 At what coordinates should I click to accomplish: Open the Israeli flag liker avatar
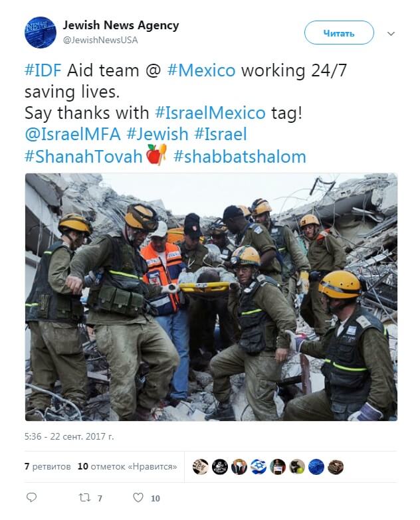259,467
